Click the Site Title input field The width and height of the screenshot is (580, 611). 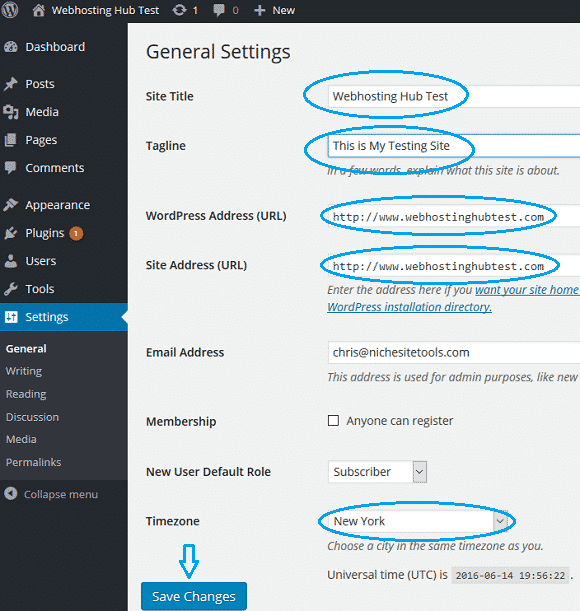pyautogui.click(x=454, y=96)
